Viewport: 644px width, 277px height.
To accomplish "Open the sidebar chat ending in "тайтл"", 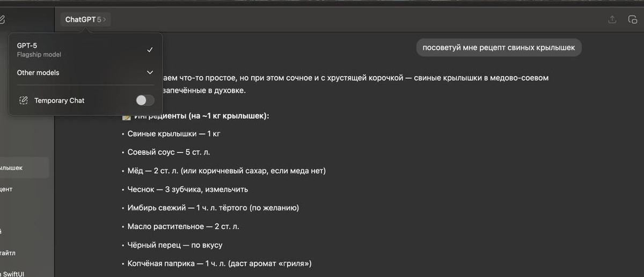I will 24,252.
